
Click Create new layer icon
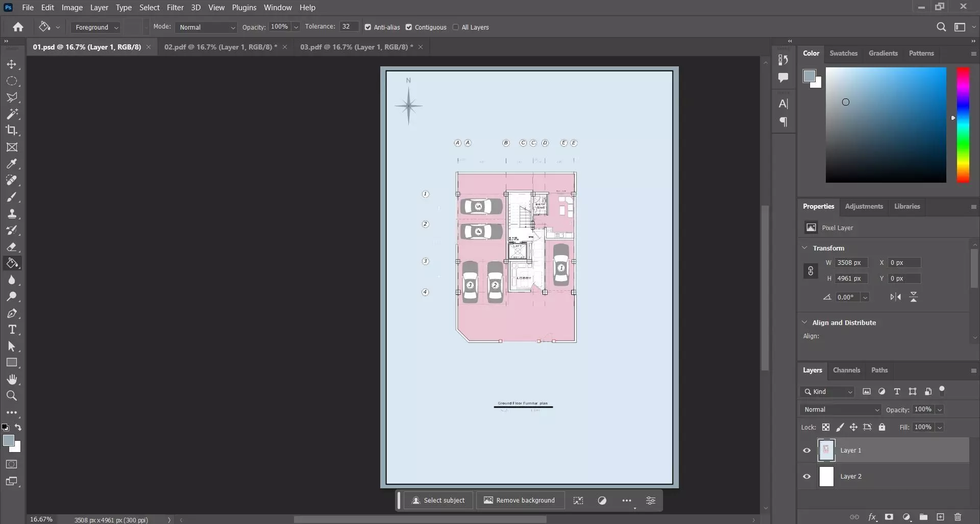tap(940, 517)
